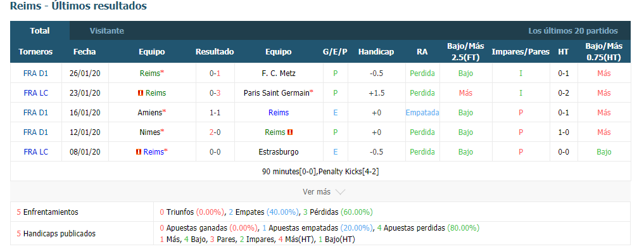The width and height of the screenshot is (644, 249).
Task: Open the Estrasburgo team link
Action: point(279,152)
